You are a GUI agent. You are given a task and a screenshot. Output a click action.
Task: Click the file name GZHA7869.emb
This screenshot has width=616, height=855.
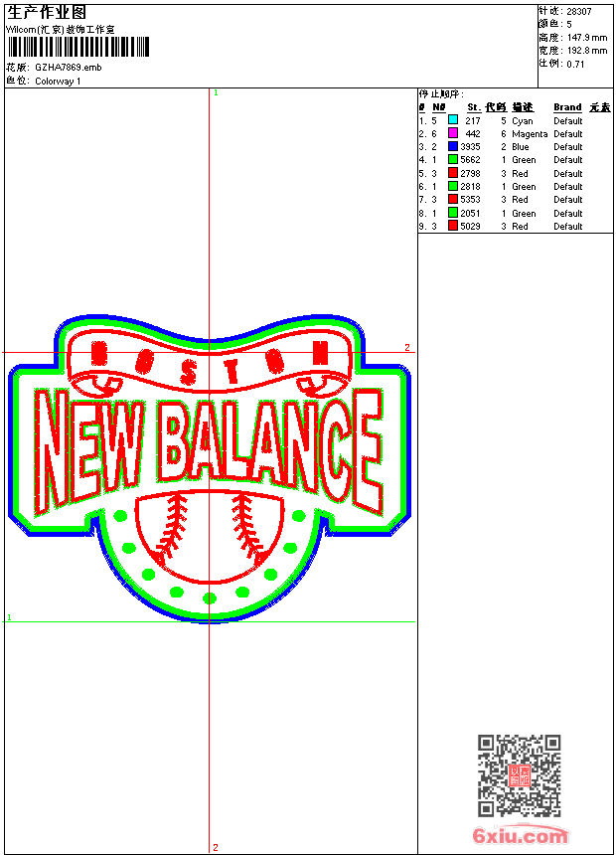pyautogui.click(x=69, y=68)
